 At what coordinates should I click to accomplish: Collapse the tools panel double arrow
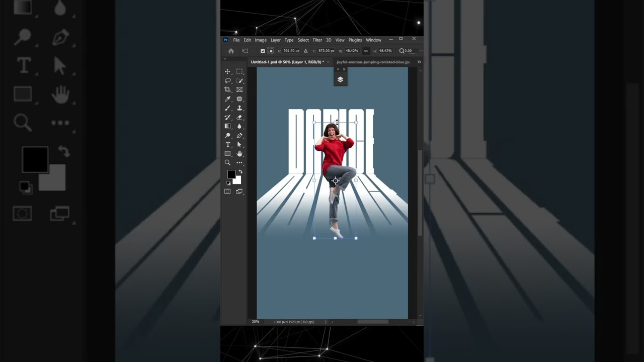pos(225,59)
